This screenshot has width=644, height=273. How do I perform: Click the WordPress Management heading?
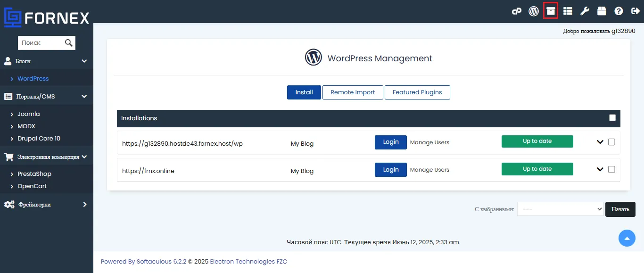380,58
